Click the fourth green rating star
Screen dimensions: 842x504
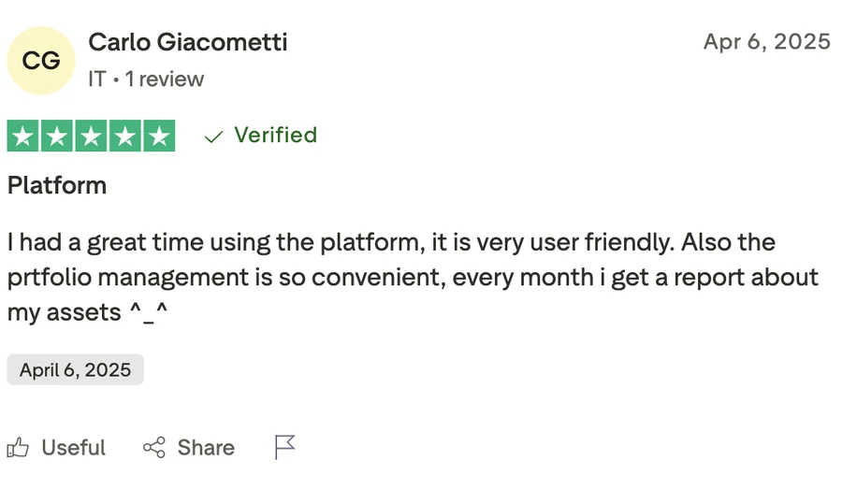[x=124, y=137]
